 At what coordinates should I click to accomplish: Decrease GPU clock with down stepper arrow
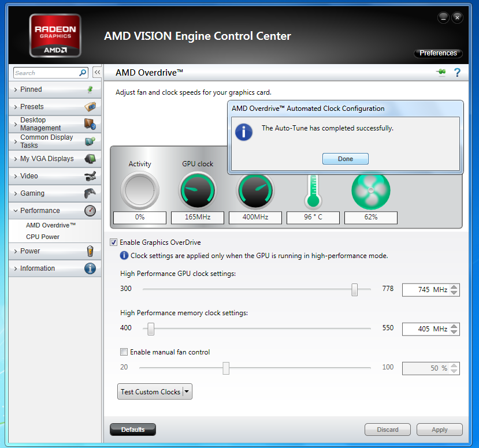pos(454,292)
